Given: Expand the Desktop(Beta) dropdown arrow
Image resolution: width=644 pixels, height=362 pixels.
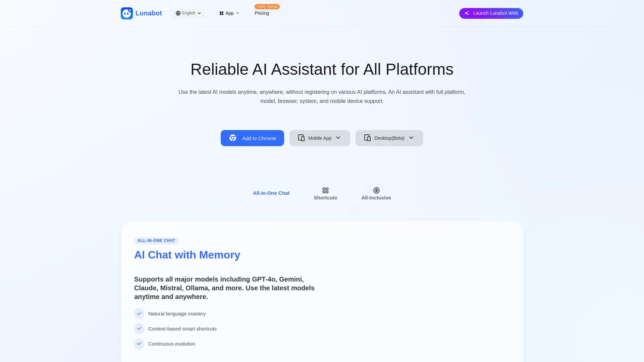Looking at the screenshot, I should pyautogui.click(x=411, y=138).
